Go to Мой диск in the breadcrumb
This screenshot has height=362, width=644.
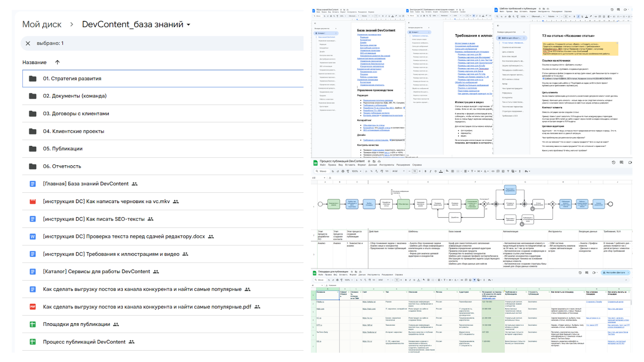[x=42, y=25]
